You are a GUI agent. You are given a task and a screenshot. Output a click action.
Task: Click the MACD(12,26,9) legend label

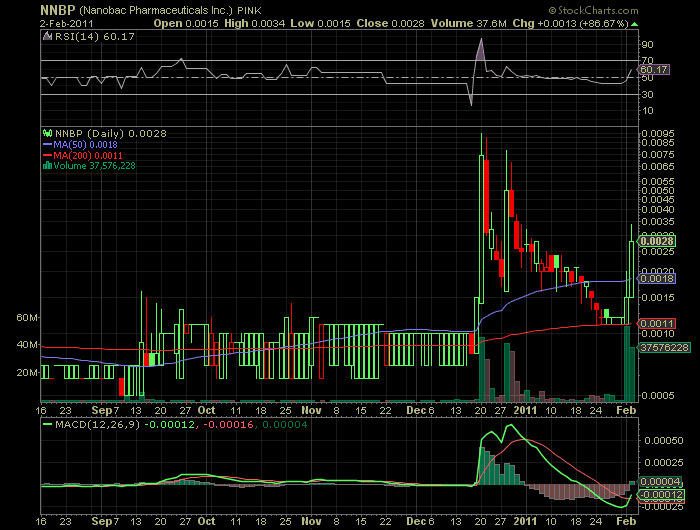[97, 424]
